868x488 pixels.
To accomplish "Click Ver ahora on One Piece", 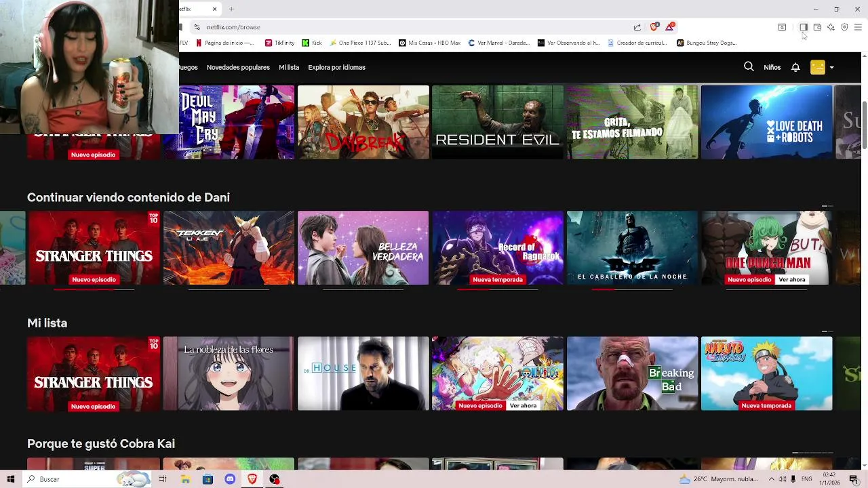I will [x=523, y=405].
